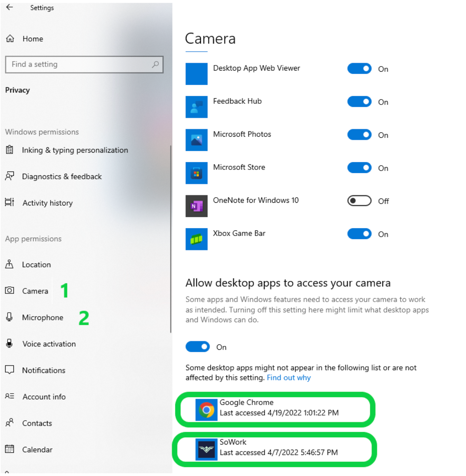
Task: Click the Privacy heading in sidebar
Action: (x=17, y=90)
